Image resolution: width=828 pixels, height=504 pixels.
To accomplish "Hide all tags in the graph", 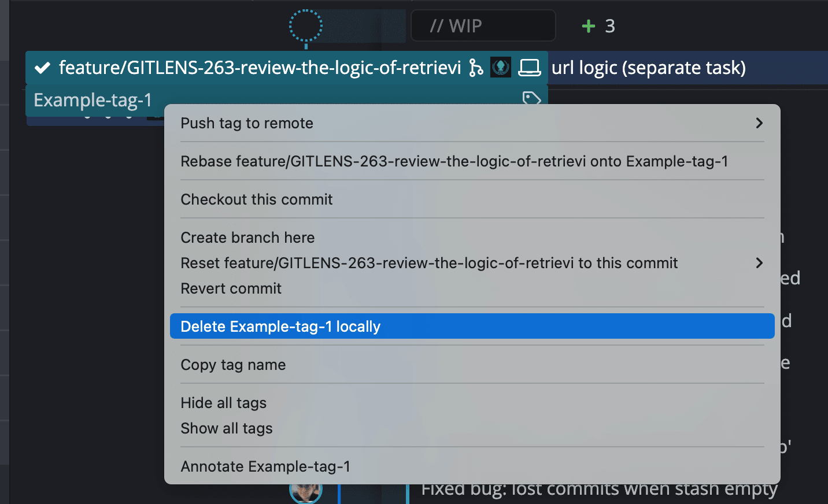I will click(224, 402).
